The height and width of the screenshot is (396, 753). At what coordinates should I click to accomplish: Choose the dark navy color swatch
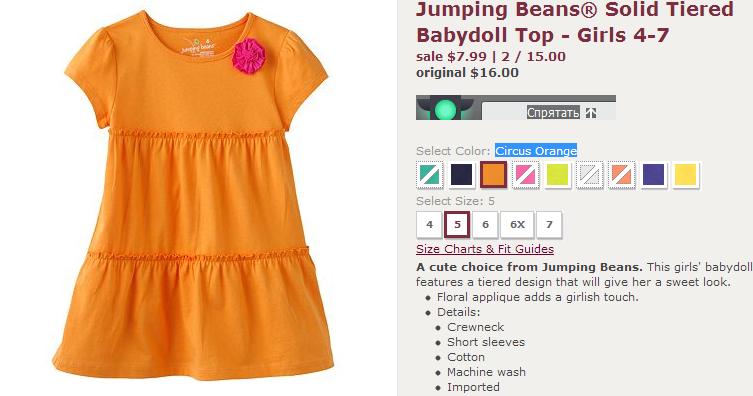click(462, 175)
